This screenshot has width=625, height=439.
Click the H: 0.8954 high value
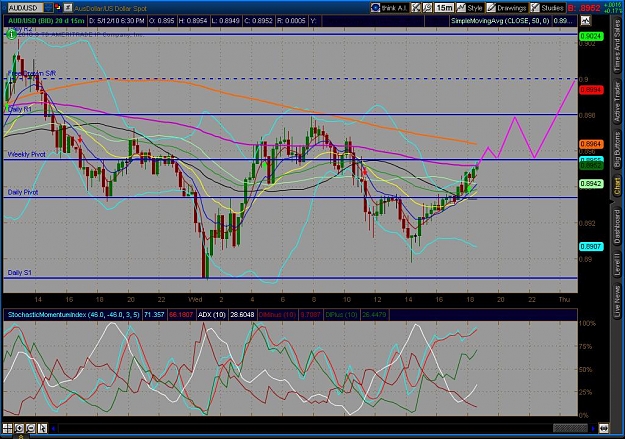coord(193,21)
